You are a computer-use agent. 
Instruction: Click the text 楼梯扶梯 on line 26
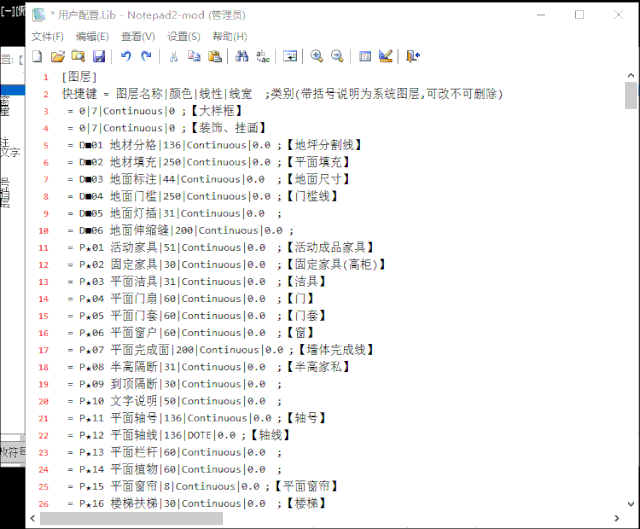[x=134, y=504]
